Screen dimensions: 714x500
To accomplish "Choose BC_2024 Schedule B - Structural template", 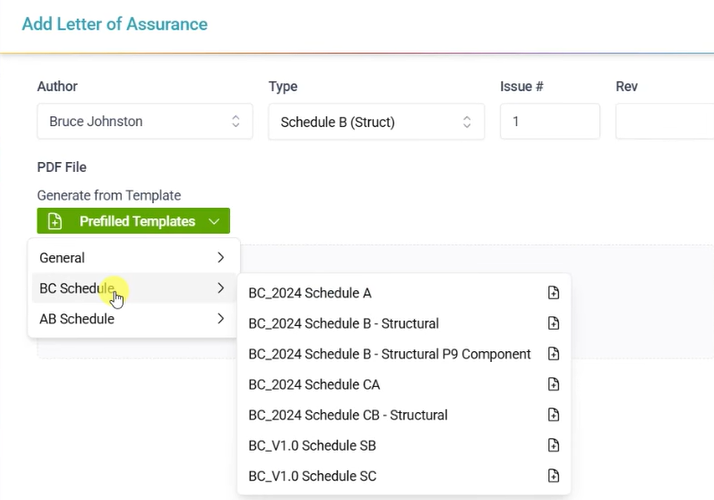I will click(x=344, y=323).
